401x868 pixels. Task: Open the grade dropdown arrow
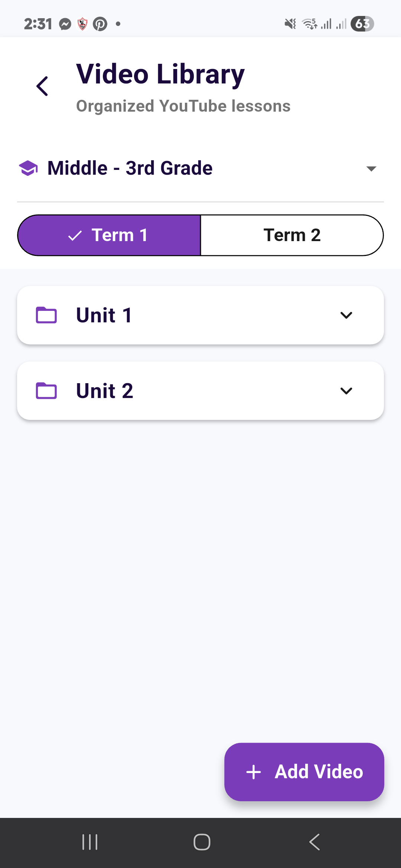click(x=371, y=169)
